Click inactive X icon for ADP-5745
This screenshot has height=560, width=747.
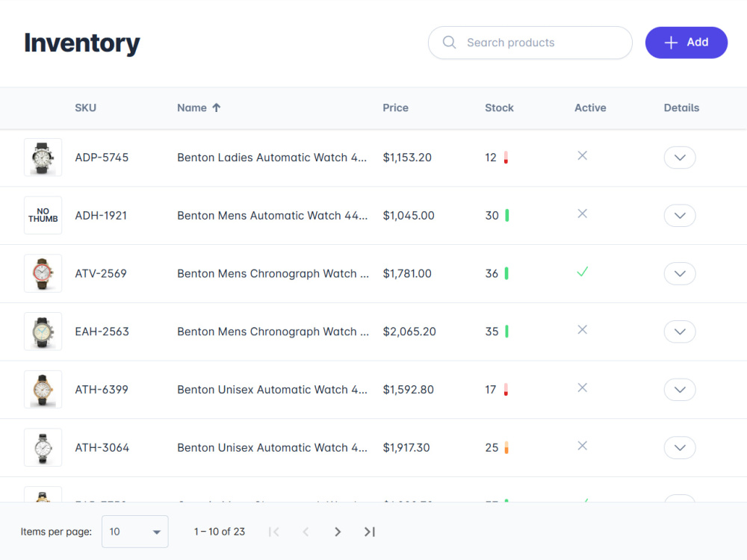pos(582,156)
